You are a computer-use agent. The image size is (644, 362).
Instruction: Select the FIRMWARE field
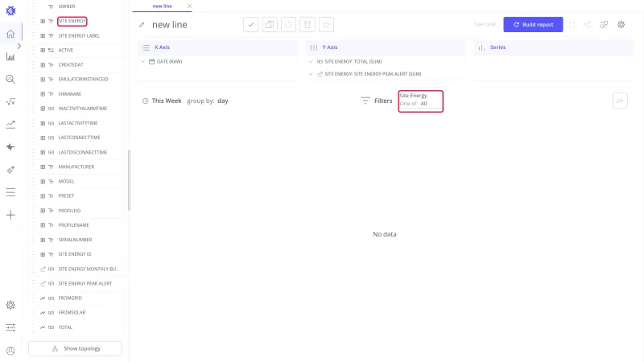click(70, 94)
